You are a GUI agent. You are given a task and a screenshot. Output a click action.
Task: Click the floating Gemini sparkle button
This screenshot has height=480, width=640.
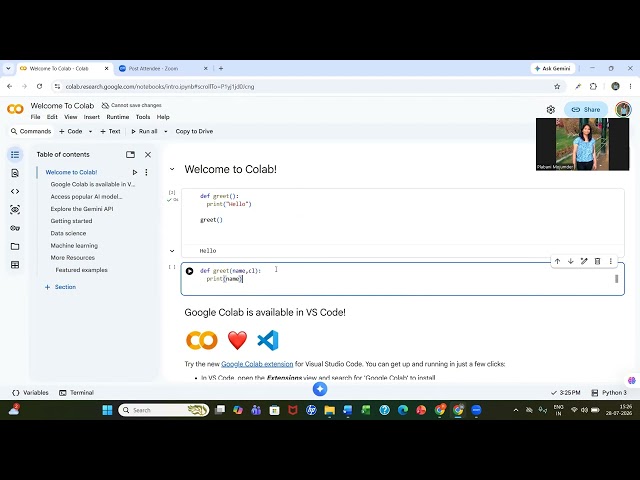click(x=320, y=389)
